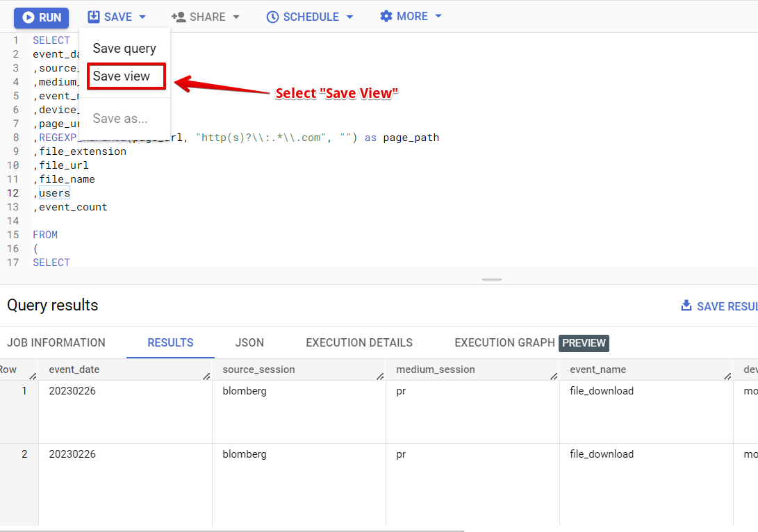Click the RESULTS tab label

coord(170,342)
